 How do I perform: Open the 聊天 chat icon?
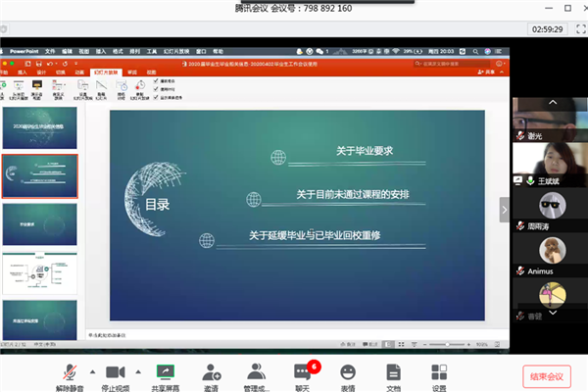[302, 372]
